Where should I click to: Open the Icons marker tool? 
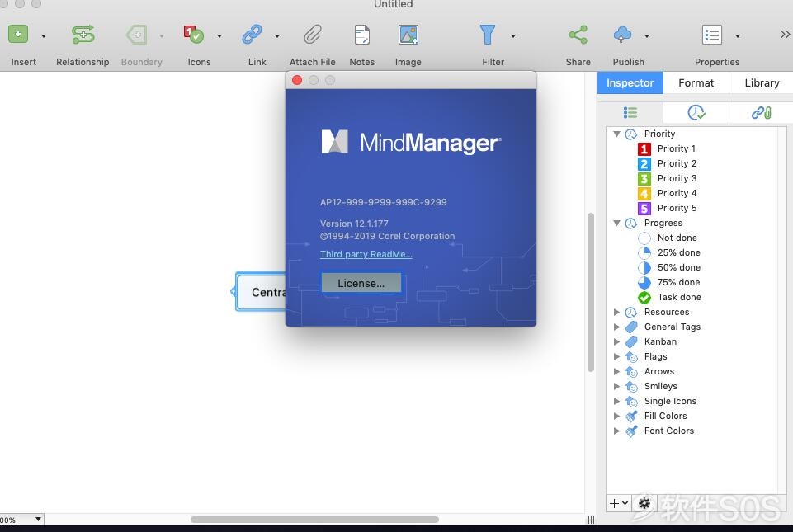pos(194,35)
